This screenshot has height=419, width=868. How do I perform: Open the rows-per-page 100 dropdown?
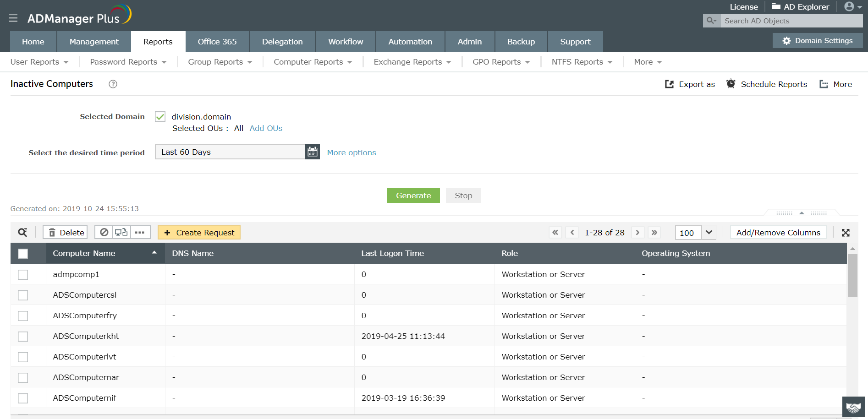point(709,233)
